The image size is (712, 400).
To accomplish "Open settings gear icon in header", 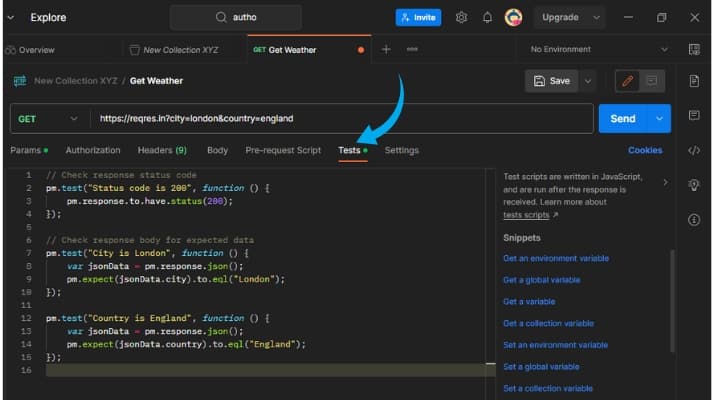I will (461, 17).
